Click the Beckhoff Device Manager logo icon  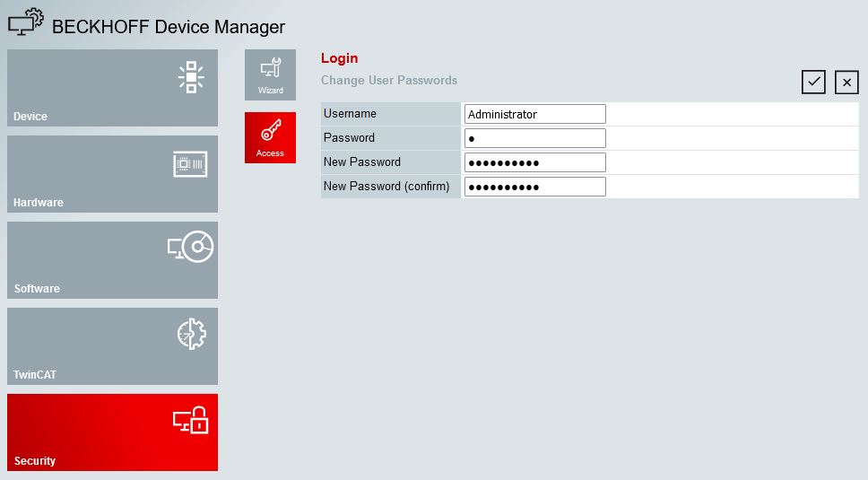click(x=25, y=22)
